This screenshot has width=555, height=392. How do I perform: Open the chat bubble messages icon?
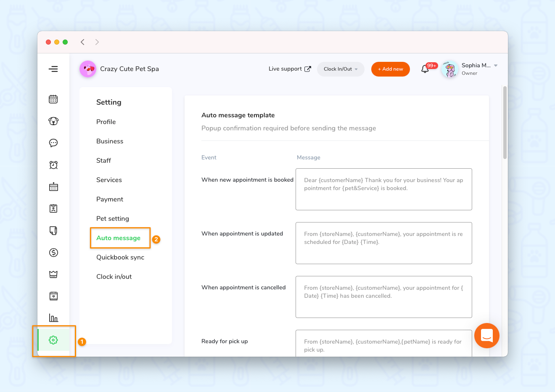(x=53, y=143)
